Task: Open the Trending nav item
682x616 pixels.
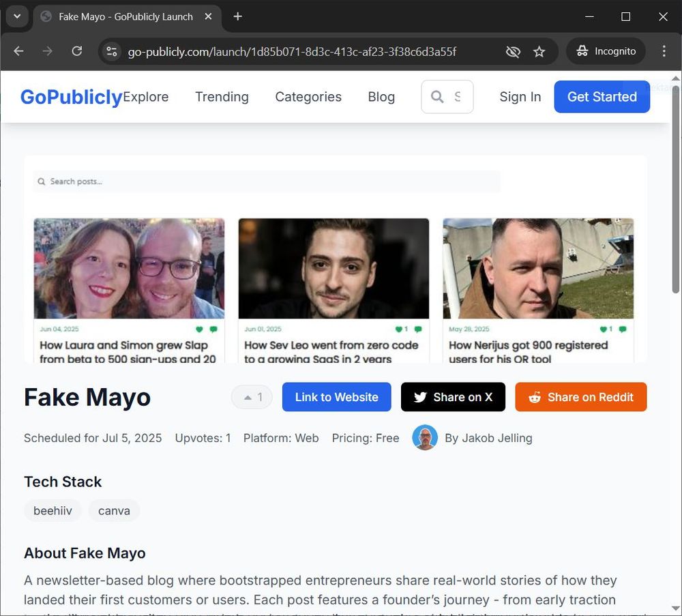Action: [x=222, y=97]
